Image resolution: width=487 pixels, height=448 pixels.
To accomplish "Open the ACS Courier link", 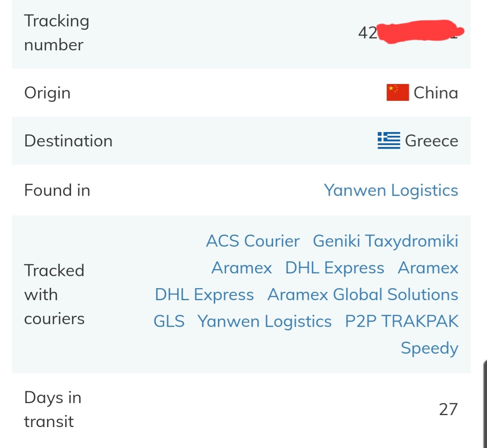I will coord(253,241).
